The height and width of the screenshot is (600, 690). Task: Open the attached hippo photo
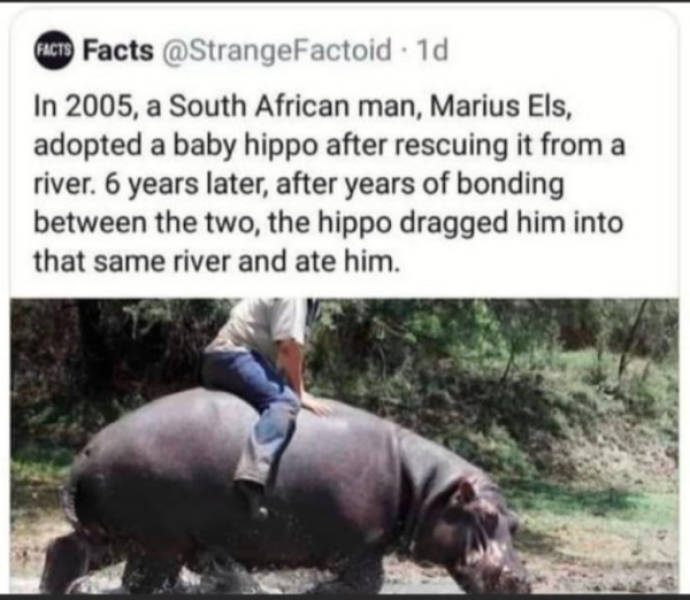(x=344, y=445)
